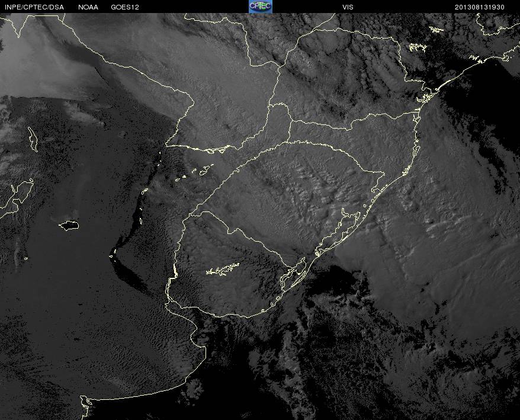Click the CPTEC logo in the header
The image size is (520, 420).
point(260,6)
